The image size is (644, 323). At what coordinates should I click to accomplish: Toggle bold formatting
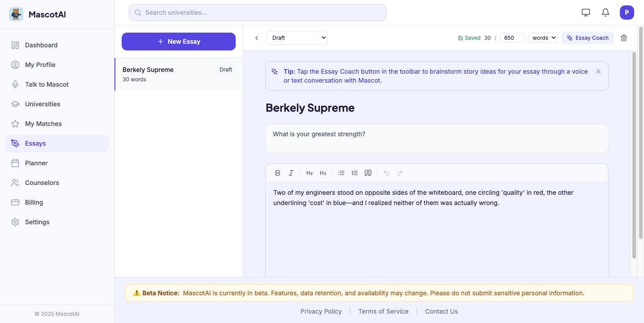click(278, 173)
